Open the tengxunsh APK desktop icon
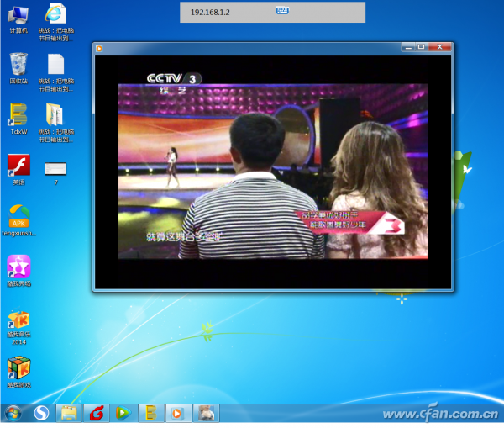Image resolution: width=504 pixels, height=428 pixels. pyautogui.click(x=18, y=220)
